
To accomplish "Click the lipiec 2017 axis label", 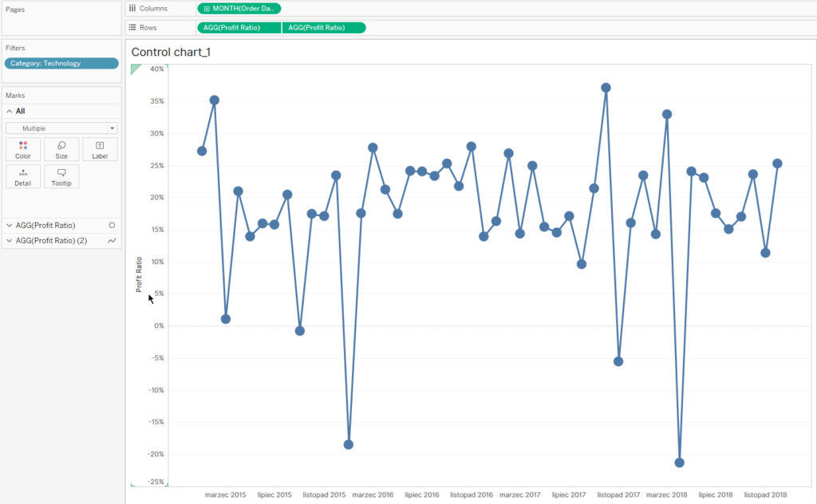I will [x=569, y=494].
